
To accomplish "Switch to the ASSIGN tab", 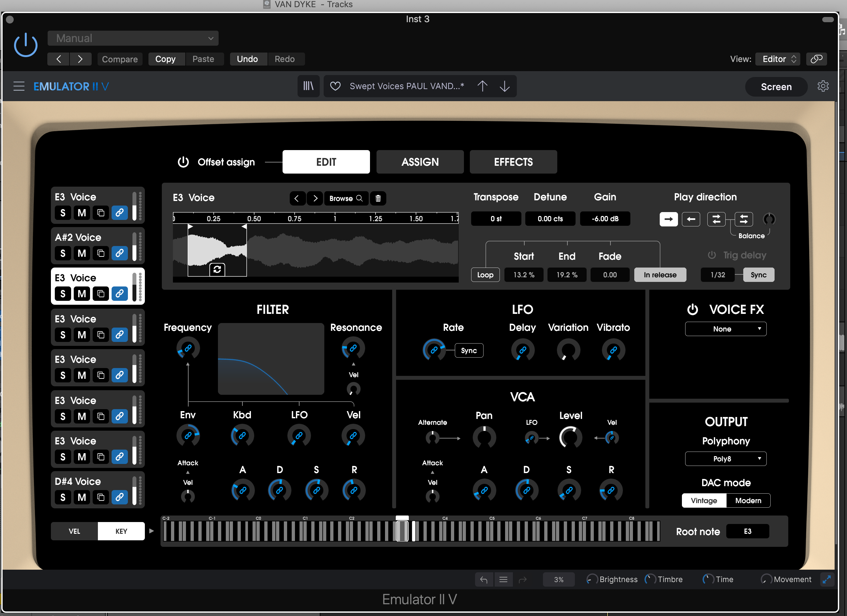I will tap(420, 162).
